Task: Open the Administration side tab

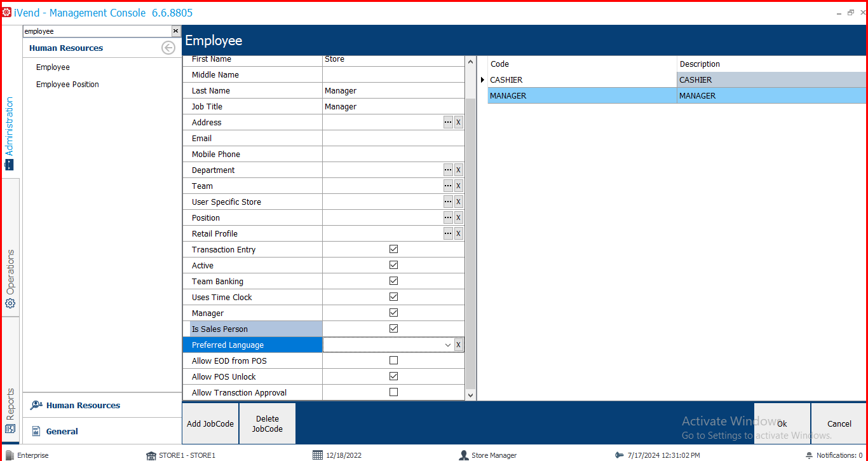Action: [x=10, y=134]
